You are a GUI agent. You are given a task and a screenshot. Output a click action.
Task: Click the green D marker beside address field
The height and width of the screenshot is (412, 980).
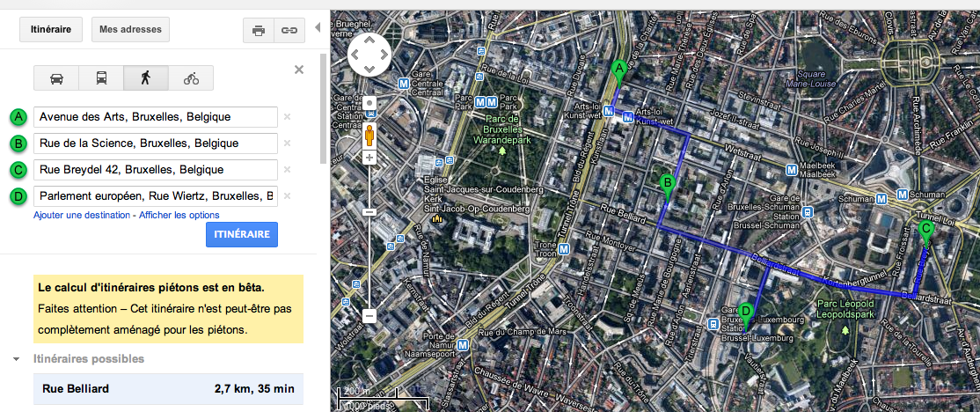tap(18, 196)
